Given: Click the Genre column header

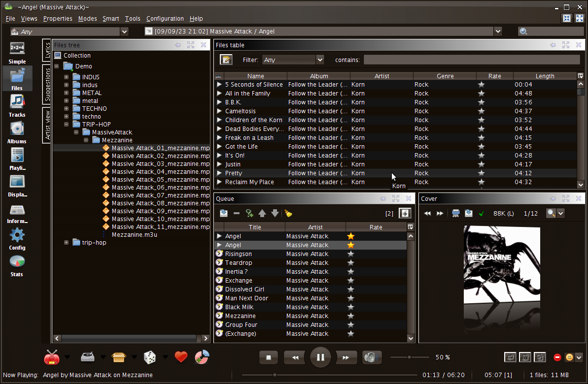Looking at the screenshot, I should click(x=445, y=76).
